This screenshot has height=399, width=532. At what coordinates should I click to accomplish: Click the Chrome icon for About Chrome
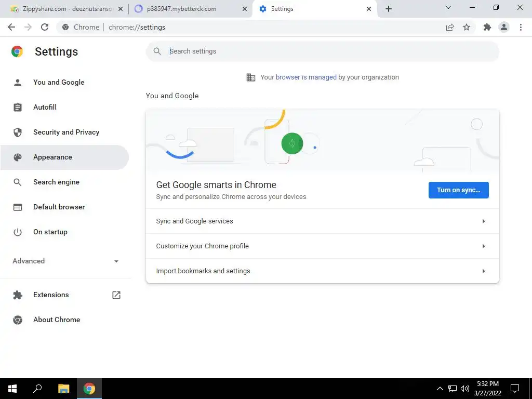[18, 320]
